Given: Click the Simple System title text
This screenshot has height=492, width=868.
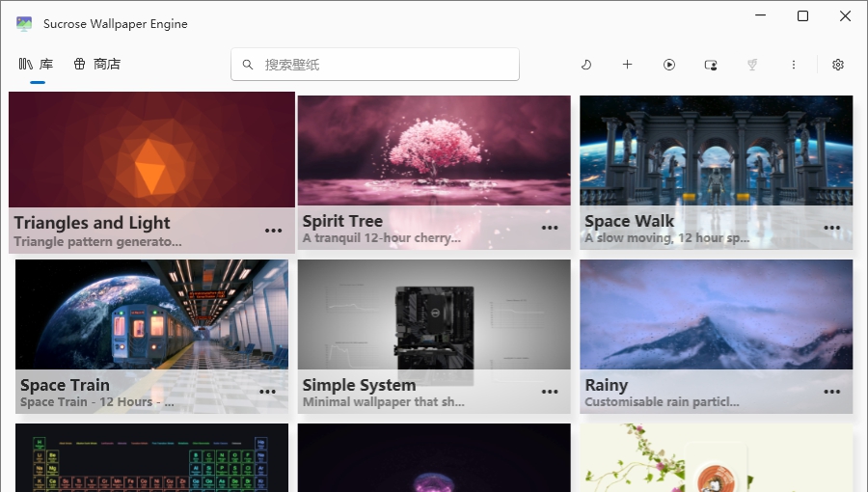Looking at the screenshot, I should 359,385.
